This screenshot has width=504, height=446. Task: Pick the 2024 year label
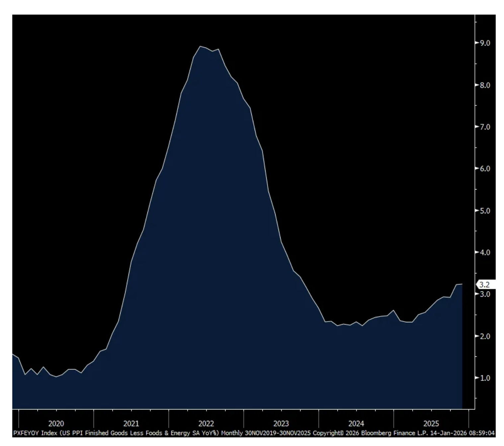coord(356,423)
